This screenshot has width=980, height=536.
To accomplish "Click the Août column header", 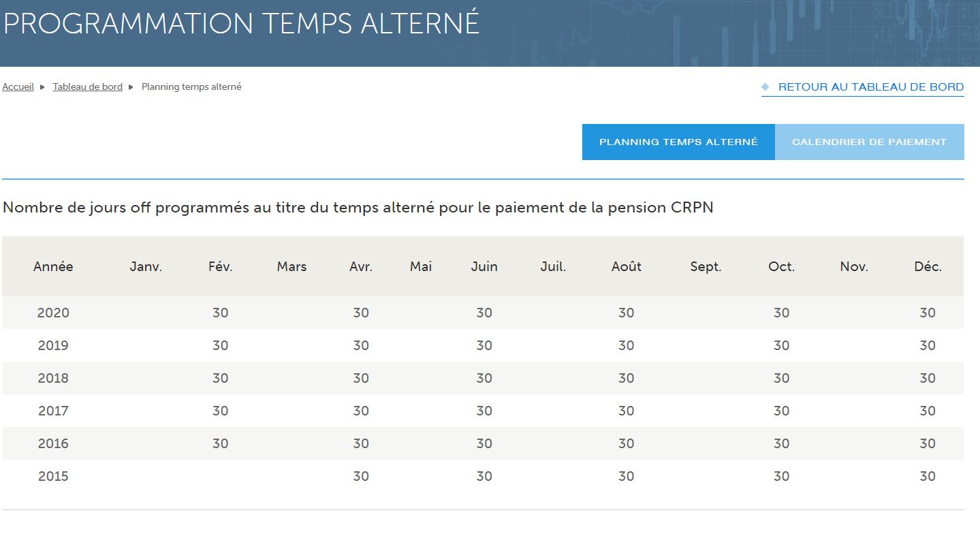I will [x=626, y=267].
